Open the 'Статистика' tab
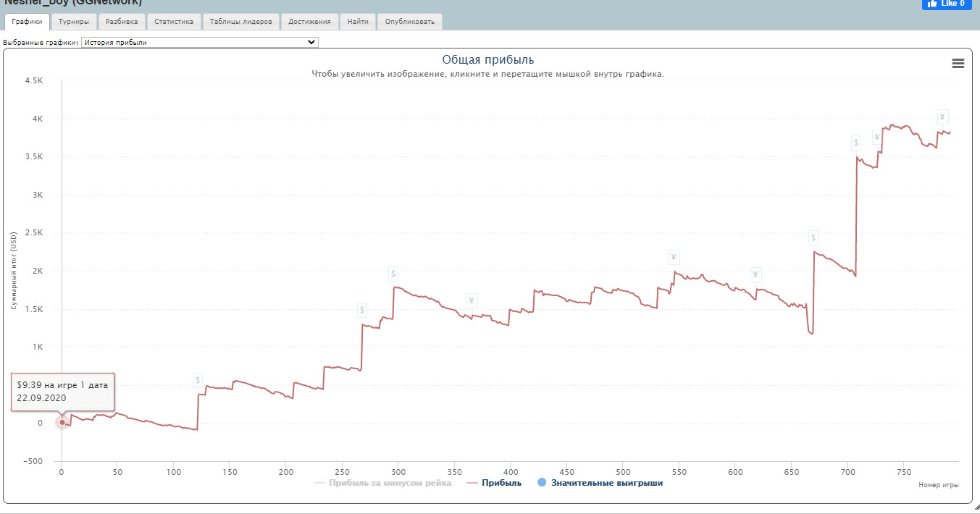This screenshot has height=514, width=980. click(174, 22)
